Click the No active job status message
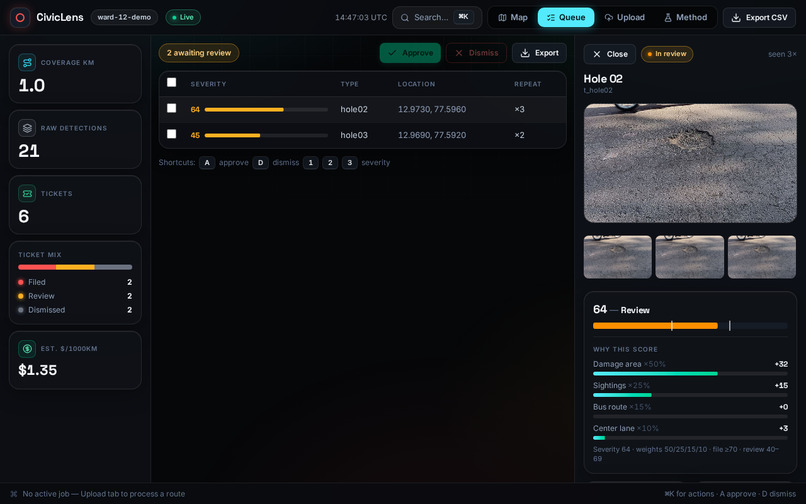806x504 pixels. 104,494
